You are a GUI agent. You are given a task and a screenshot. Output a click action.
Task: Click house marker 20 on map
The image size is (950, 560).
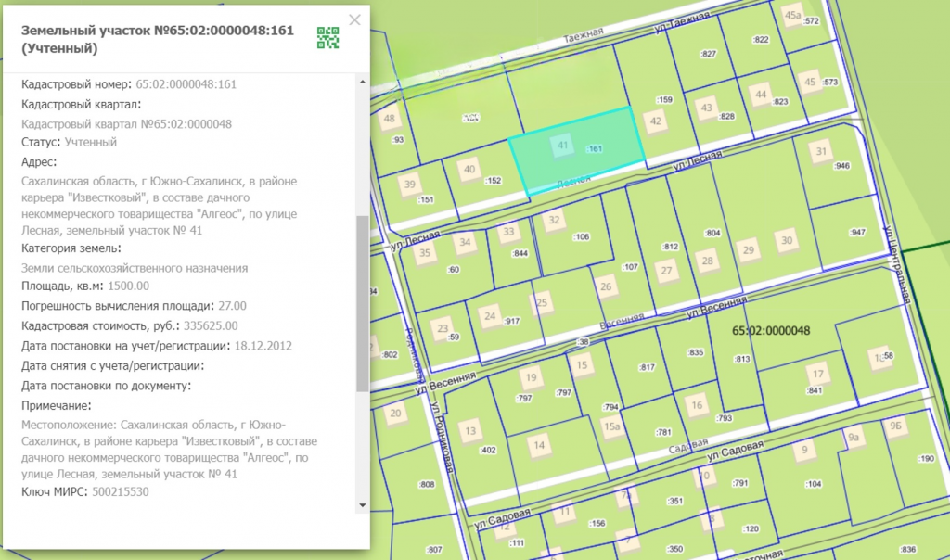pyautogui.click(x=395, y=414)
